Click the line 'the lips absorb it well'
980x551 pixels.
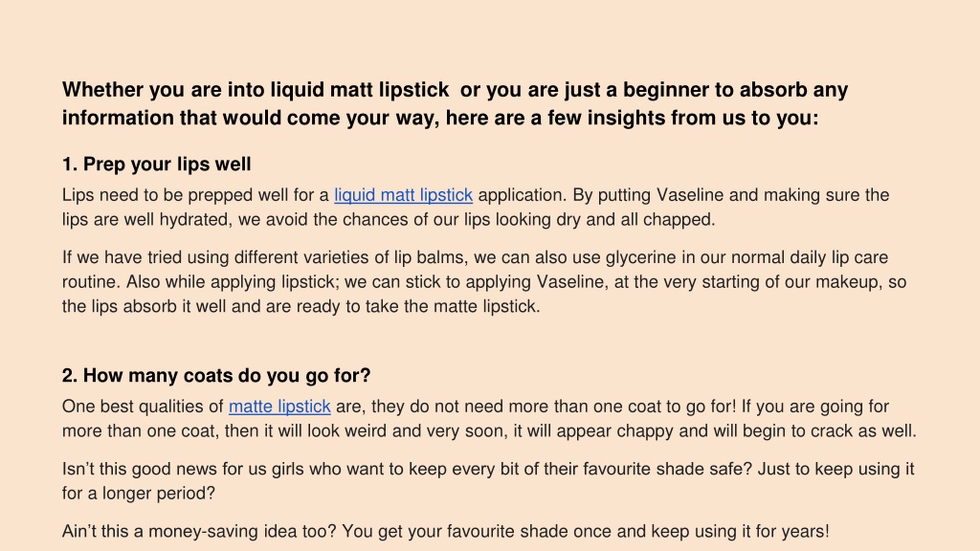pos(301,306)
